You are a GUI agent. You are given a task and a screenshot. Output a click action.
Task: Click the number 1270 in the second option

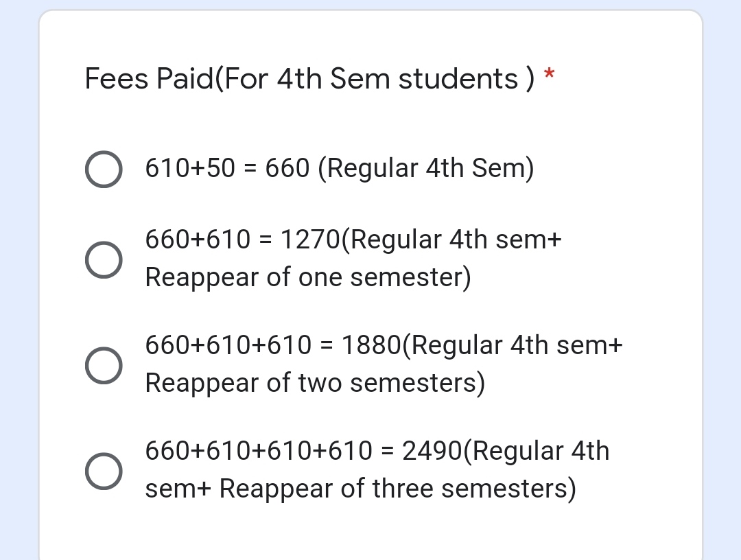click(310, 240)
